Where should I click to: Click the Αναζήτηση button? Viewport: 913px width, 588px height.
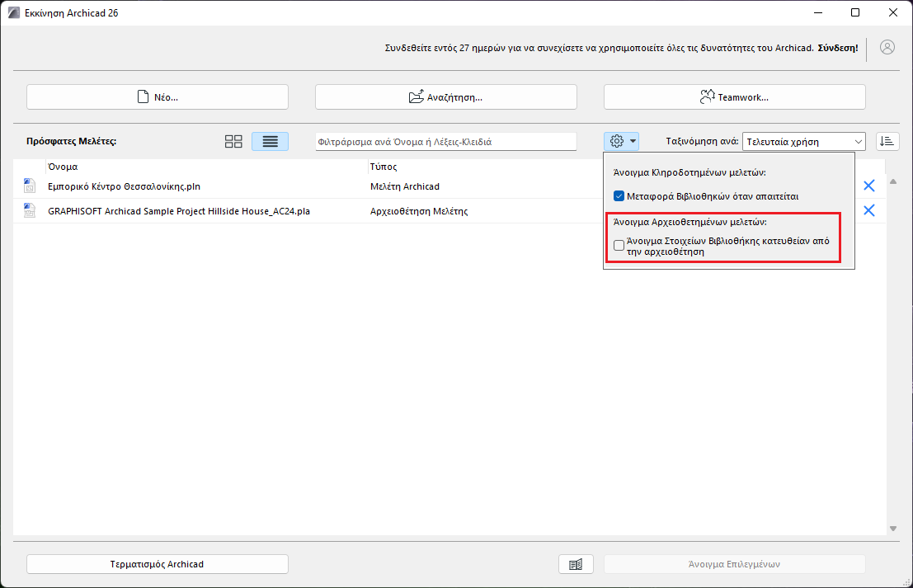(445, 96)
